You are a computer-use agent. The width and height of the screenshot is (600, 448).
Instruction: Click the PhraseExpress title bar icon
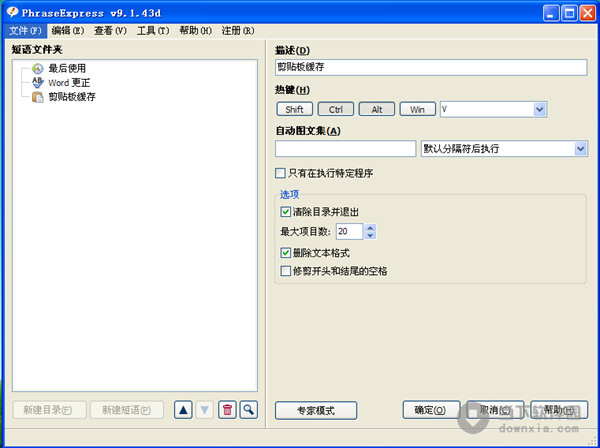(12, 13)
